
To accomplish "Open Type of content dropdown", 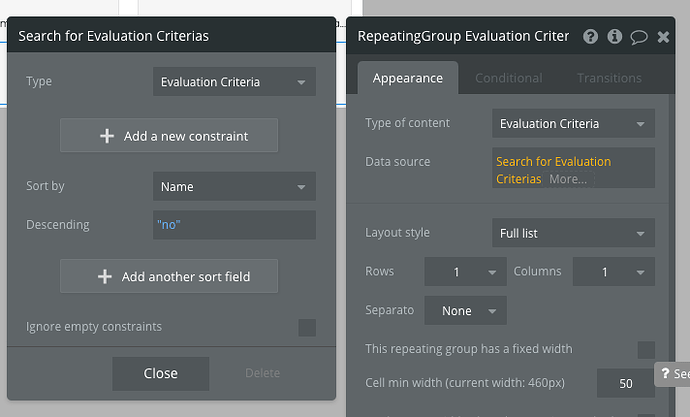I will [x=573, y=124].
